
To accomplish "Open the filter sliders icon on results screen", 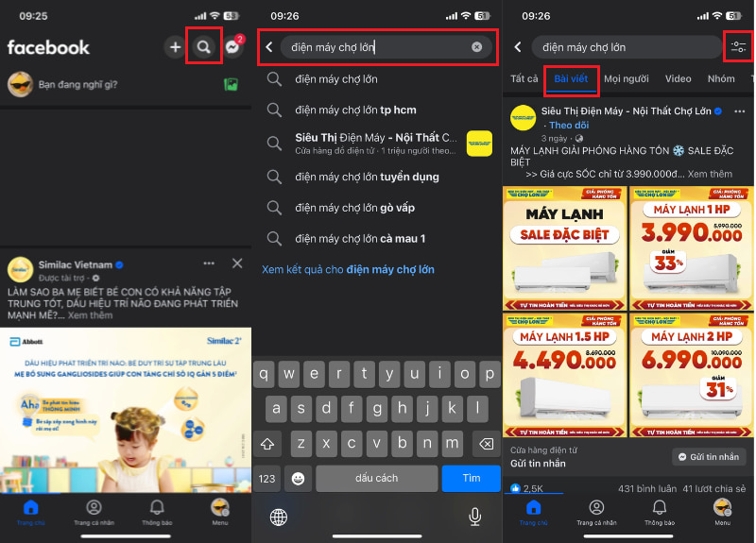I will 738,46.
